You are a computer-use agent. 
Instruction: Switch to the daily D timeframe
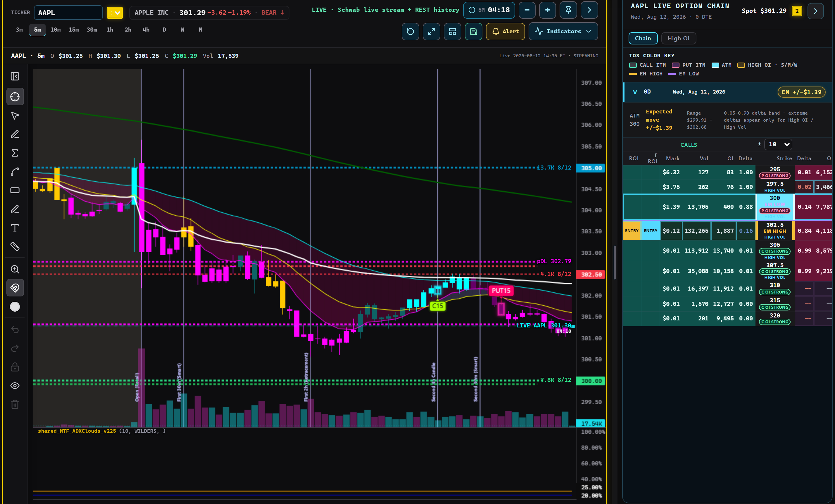(164, 30)
